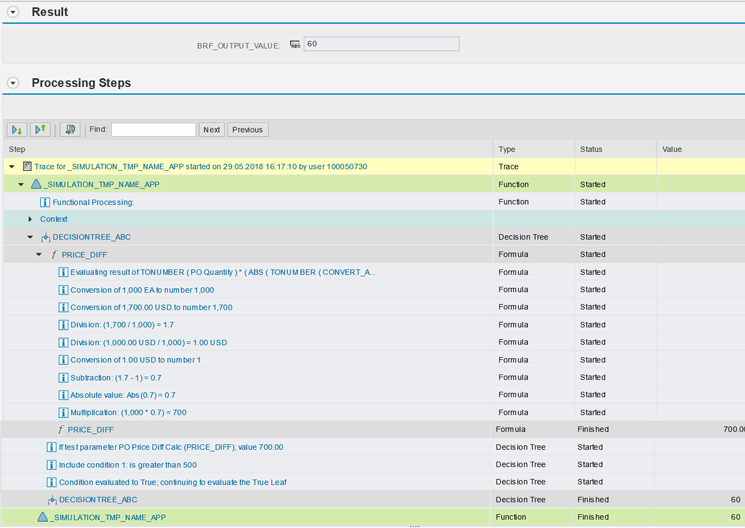This screenshot has height=528, width=745.
Task: Click the info icon for Subtraction step
Action: click(x=63, y=378)
